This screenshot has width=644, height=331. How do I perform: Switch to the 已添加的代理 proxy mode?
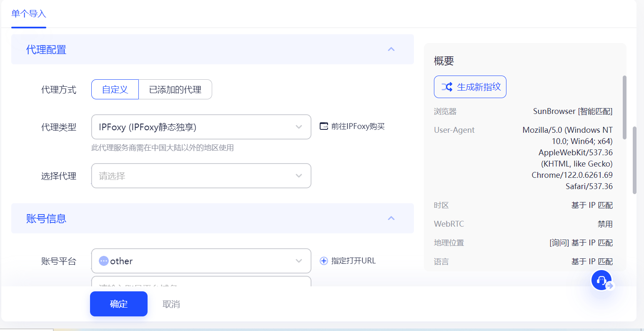(x=175, y=89)
